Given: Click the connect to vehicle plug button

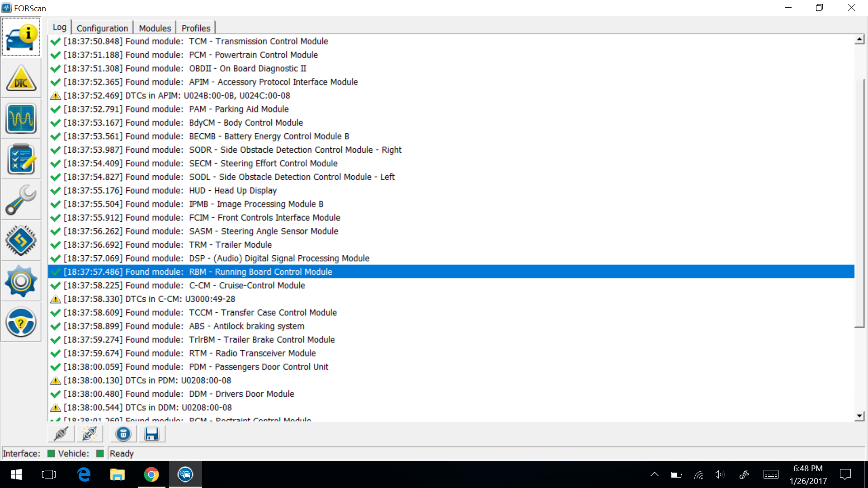Looking at the screenshot, I should pyautogui.click(x=61, y=434).
